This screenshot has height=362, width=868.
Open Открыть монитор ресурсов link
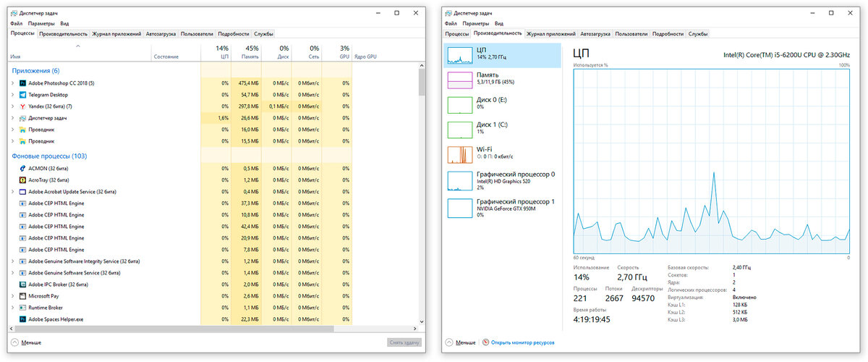[x=522, y=342]
